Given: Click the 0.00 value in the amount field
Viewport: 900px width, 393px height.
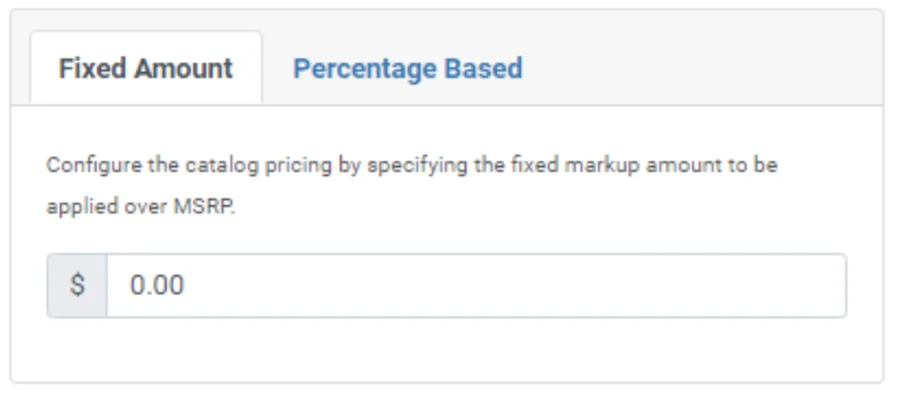Looking at the screenshot, I should coord(157,285).
